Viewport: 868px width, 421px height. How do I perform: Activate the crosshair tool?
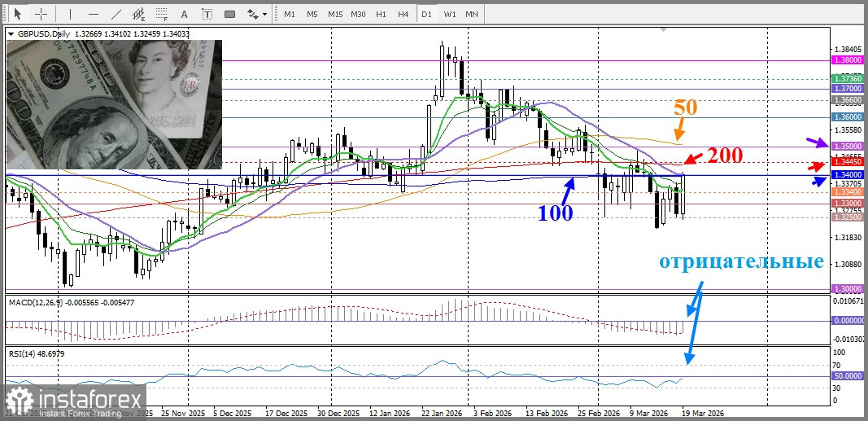coord(41,14)
